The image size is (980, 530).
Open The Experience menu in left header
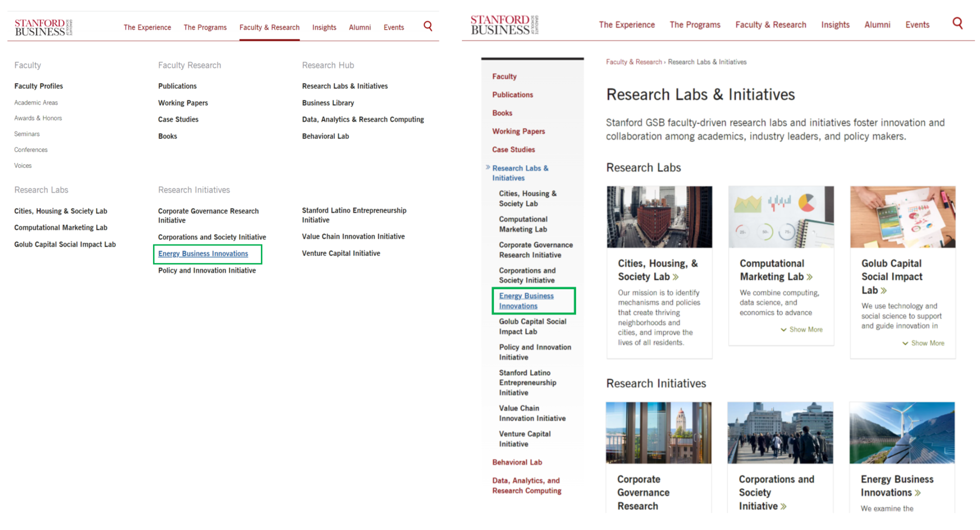[x=147, y=27]
